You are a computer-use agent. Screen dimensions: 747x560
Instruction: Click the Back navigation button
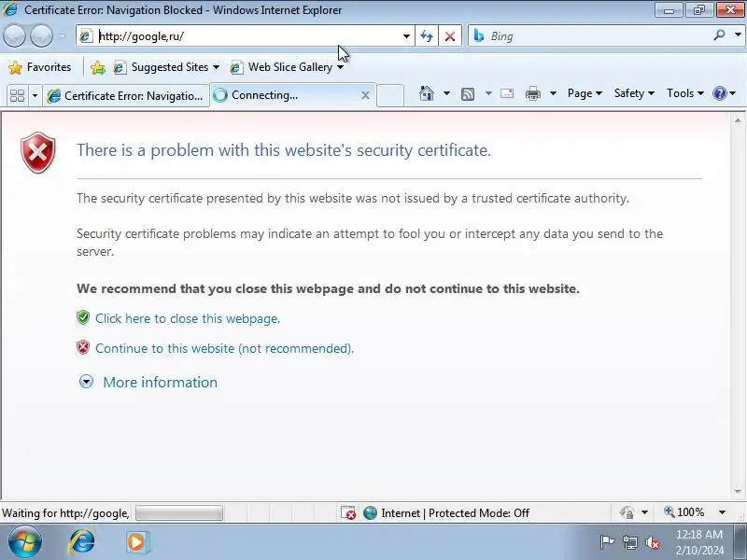14,35
